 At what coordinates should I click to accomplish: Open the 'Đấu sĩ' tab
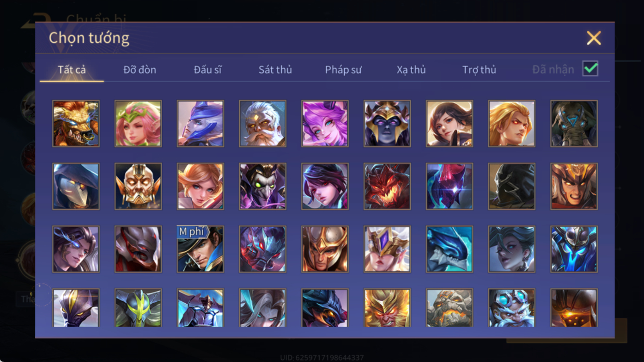(x=208, y=70)
